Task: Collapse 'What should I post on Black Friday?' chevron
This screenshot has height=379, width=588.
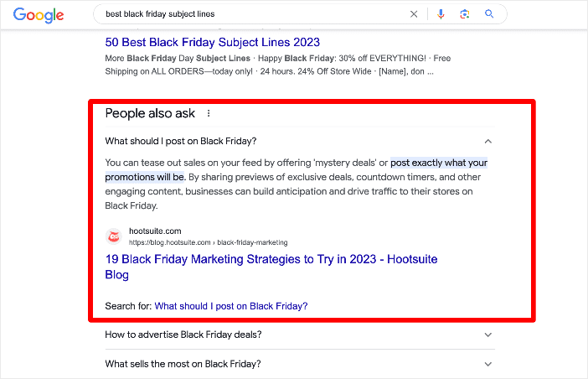Action: pyautogui.click(x=487, y=142)
